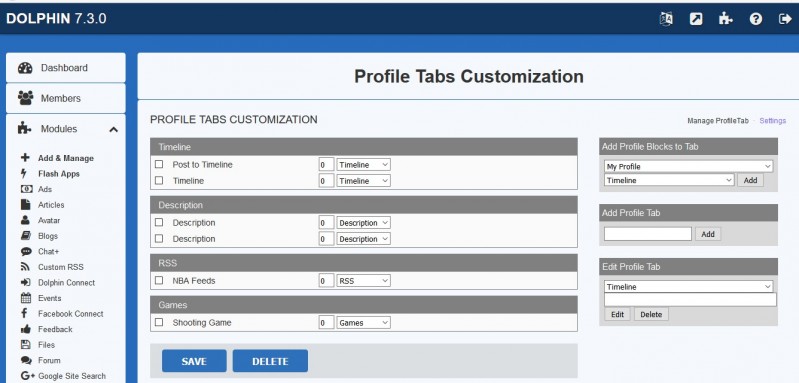Open the RSS dropdown for NBA Feeds

pyautogui.click(x=363, y=281)
